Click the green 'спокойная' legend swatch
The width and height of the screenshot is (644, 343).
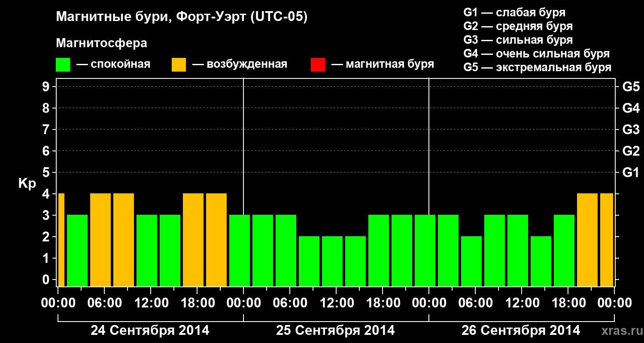(x=63, y=65)
